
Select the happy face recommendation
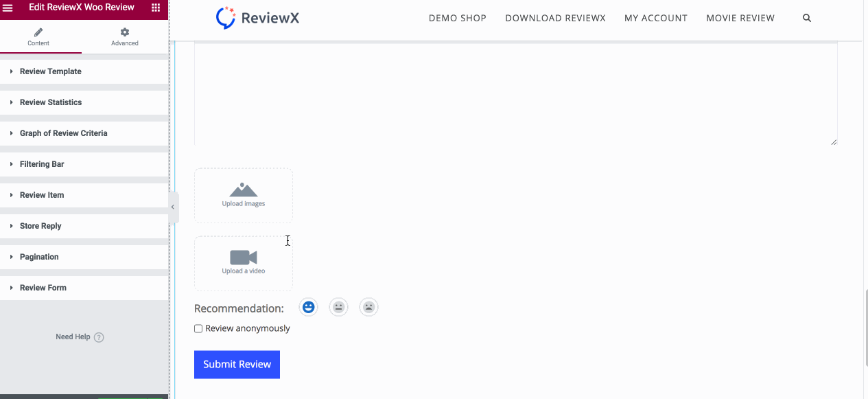308,307
